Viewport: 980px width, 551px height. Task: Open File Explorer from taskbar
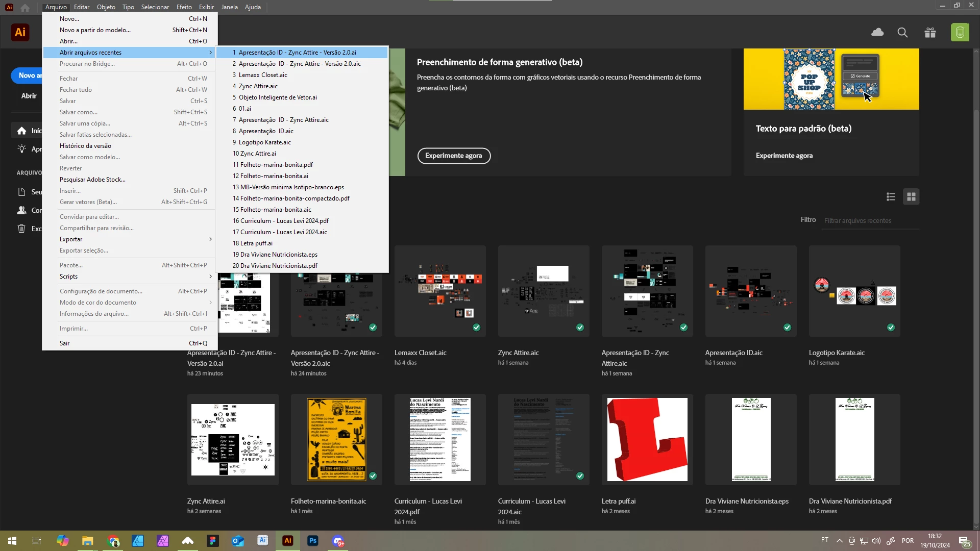point(88,541)
